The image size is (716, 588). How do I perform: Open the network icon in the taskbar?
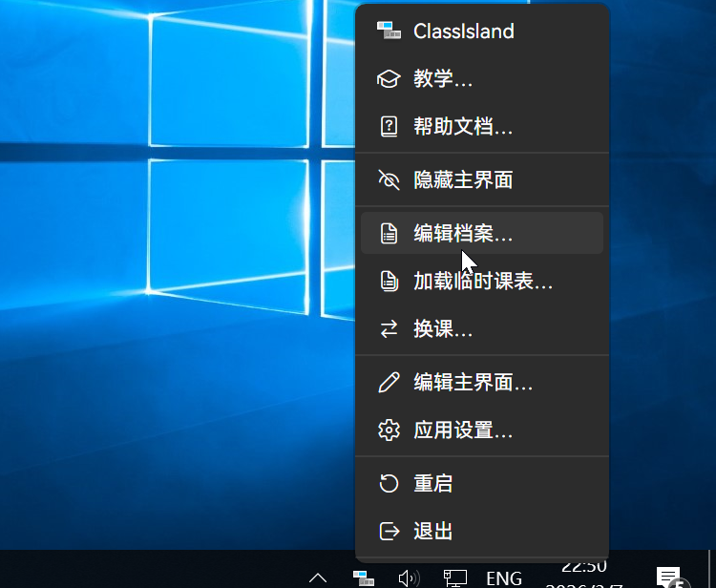tap(455, 577)
